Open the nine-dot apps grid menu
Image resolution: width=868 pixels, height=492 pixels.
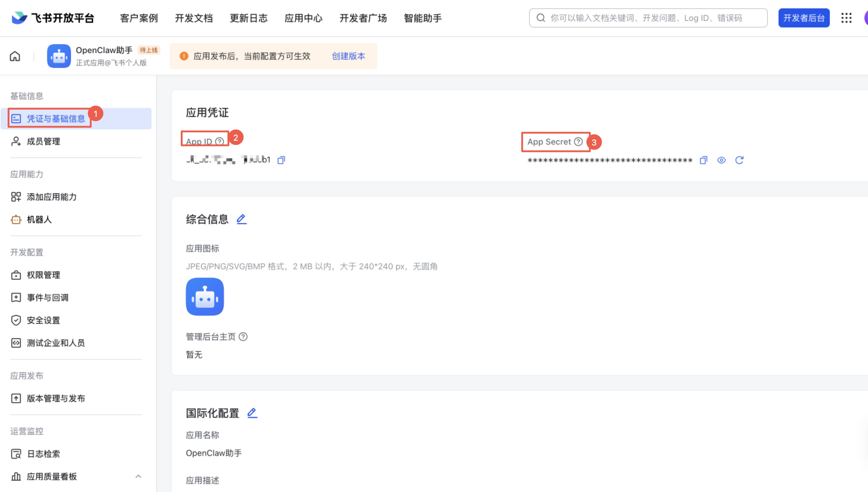click(x=846, y=18)
